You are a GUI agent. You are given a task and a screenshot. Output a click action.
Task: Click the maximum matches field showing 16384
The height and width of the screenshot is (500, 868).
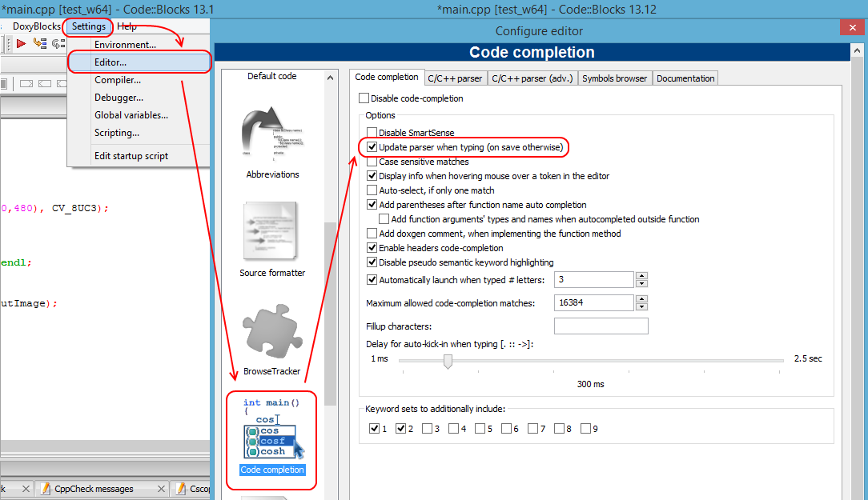pos(594,302)
